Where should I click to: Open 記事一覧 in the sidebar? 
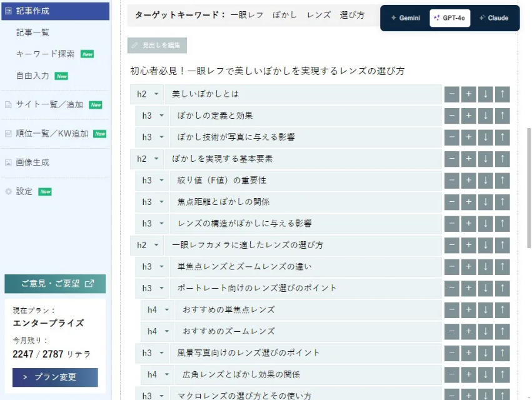click(x=33, y=32)
